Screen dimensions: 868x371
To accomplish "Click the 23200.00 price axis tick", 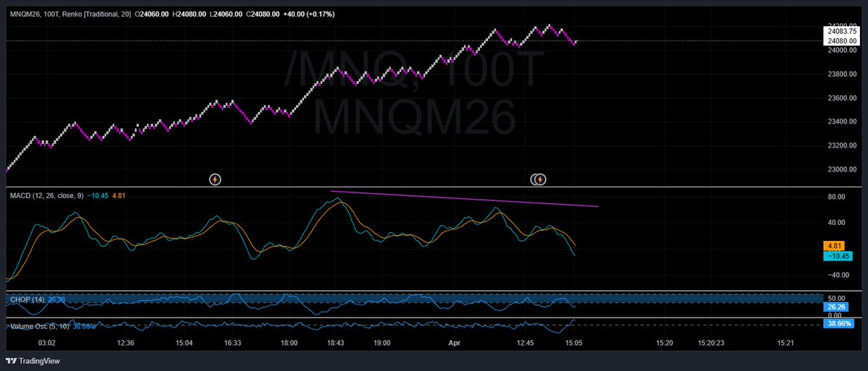I will [842, 145].
